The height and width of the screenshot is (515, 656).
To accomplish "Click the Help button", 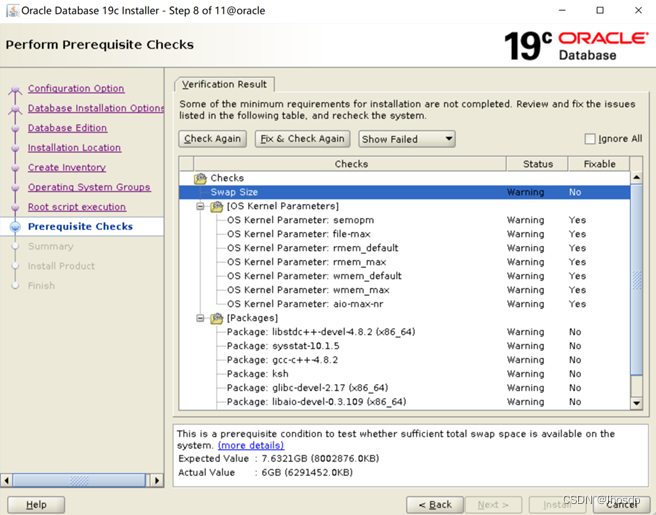I will coord(36,505).
